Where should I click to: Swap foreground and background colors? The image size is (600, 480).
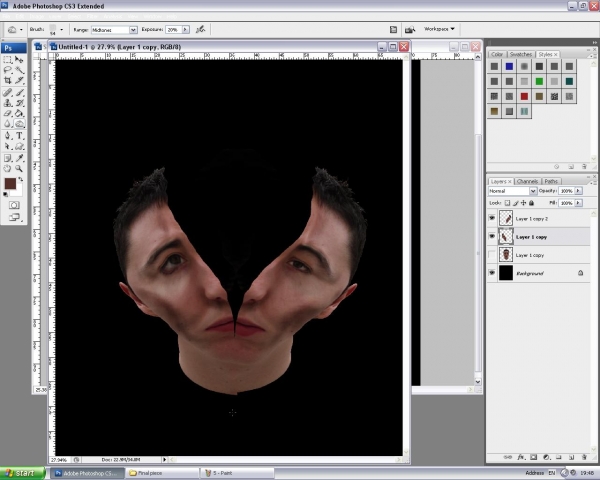point(21,179)
